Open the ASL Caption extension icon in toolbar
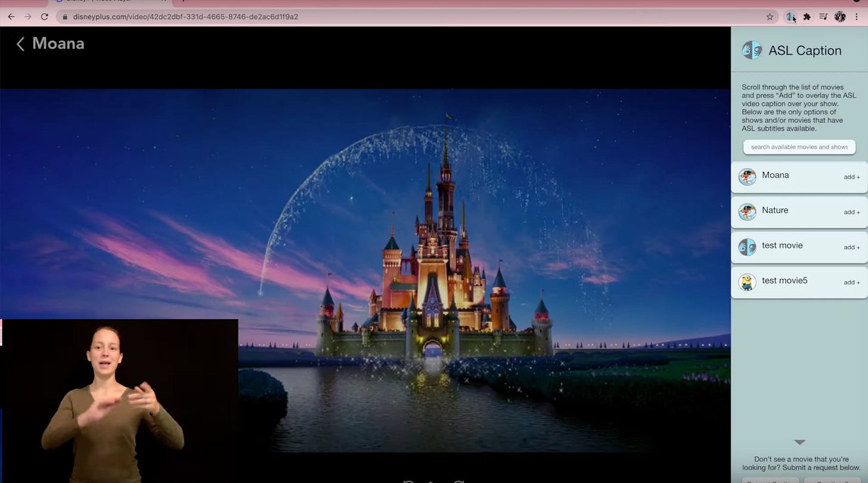This screenshot has width=868, height=483. tap(790, 17)
